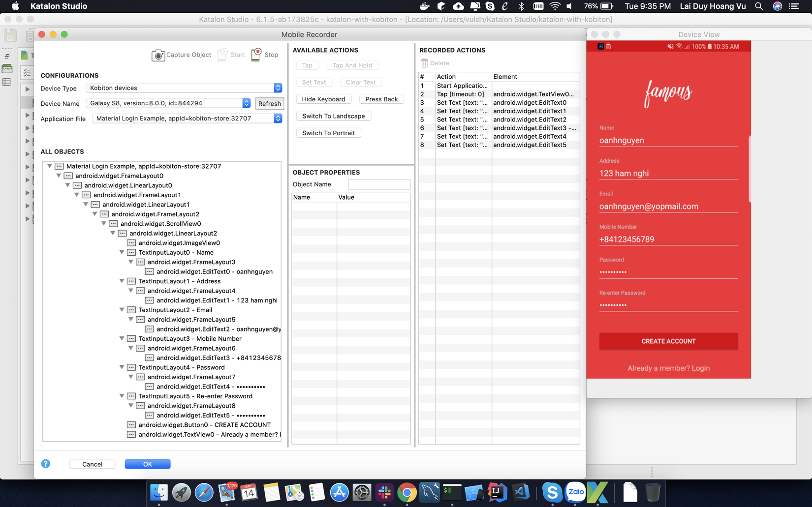Click Switch To Landscape

click(x=334, y=116)
